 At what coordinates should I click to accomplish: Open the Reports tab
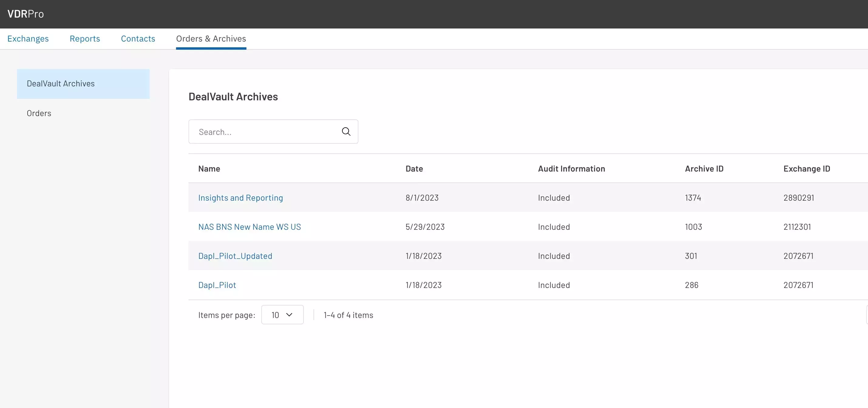(85, 39)
